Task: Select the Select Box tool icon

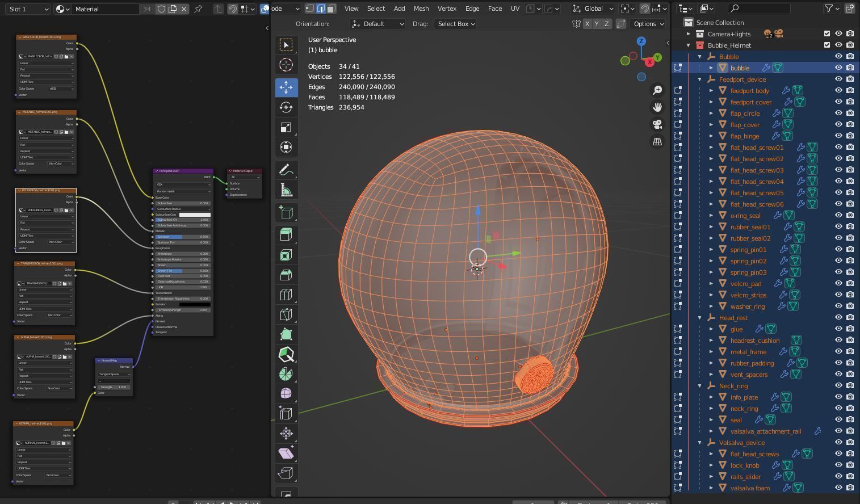Action: [286, 45]
